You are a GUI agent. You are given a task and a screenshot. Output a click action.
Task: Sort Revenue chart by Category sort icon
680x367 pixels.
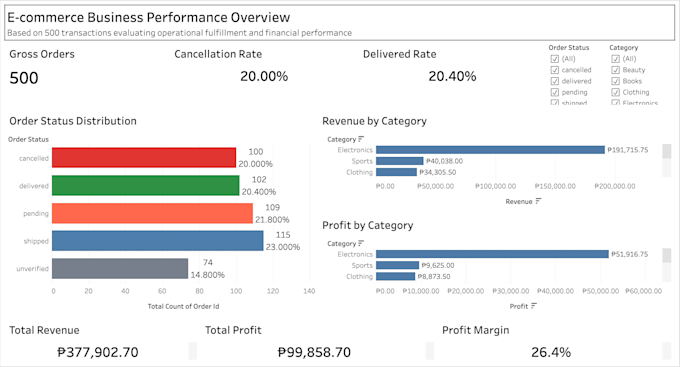coord(361,139)
